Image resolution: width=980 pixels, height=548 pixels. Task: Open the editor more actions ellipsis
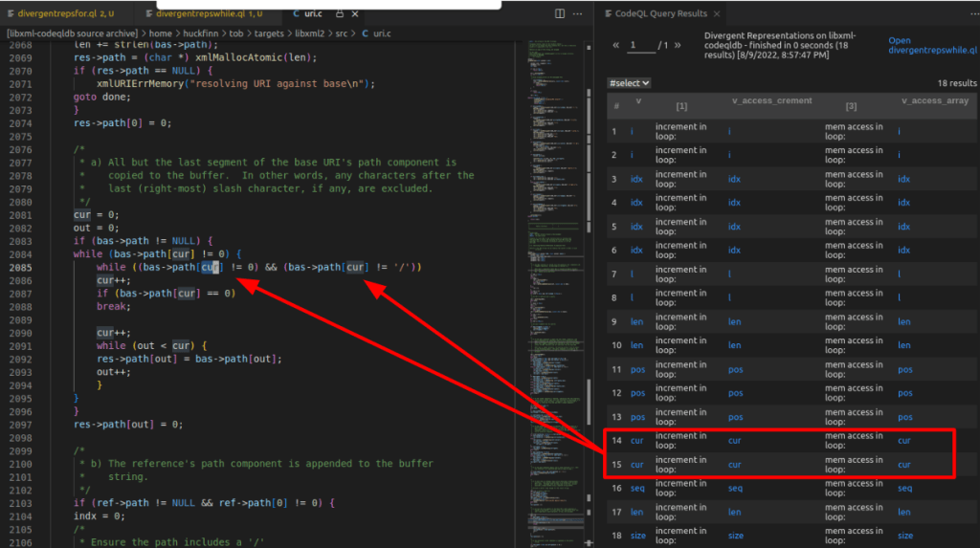(x=577, y=14)
